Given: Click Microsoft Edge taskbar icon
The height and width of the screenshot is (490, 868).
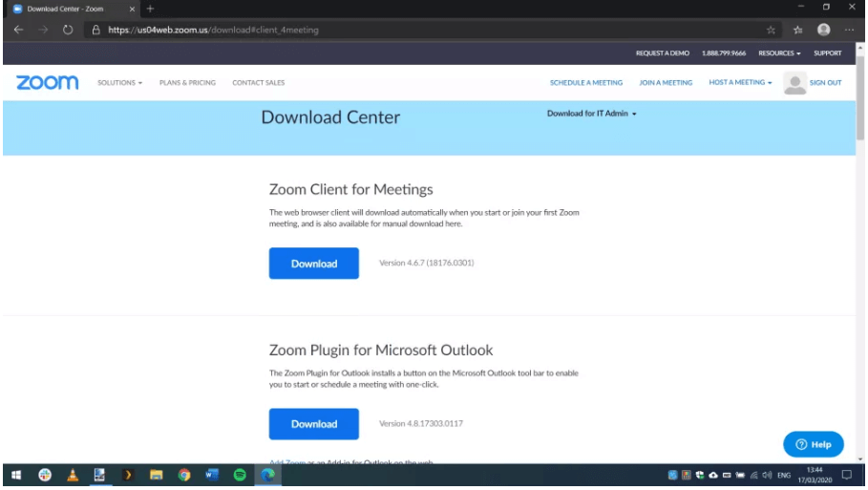Looking at the screenshot, I should pos(268,475).
